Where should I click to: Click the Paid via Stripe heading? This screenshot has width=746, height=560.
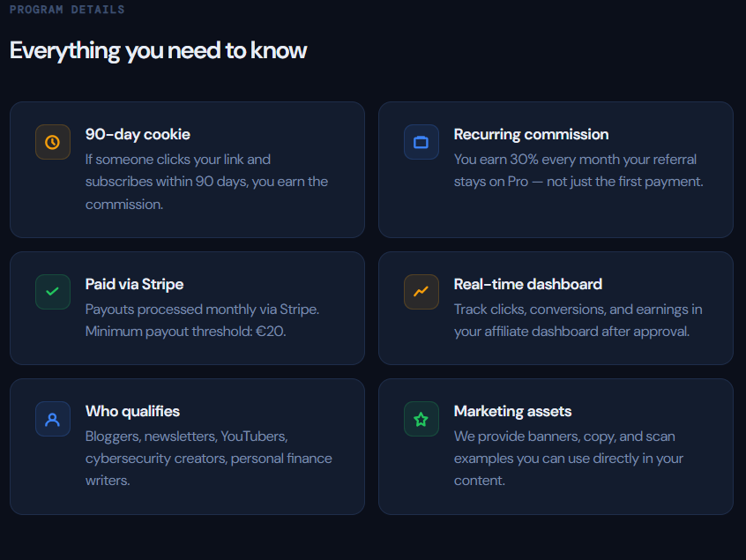(x=134, y=284)
